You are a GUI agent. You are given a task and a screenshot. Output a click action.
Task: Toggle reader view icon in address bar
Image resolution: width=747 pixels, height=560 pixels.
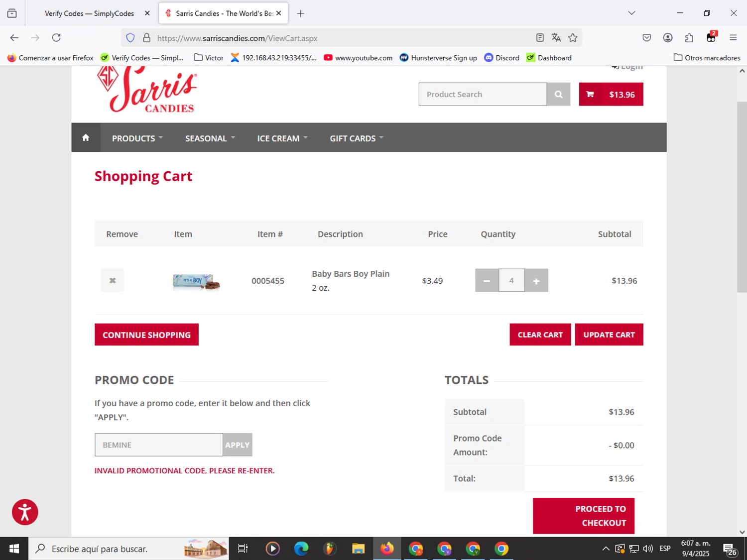[540, 38]
